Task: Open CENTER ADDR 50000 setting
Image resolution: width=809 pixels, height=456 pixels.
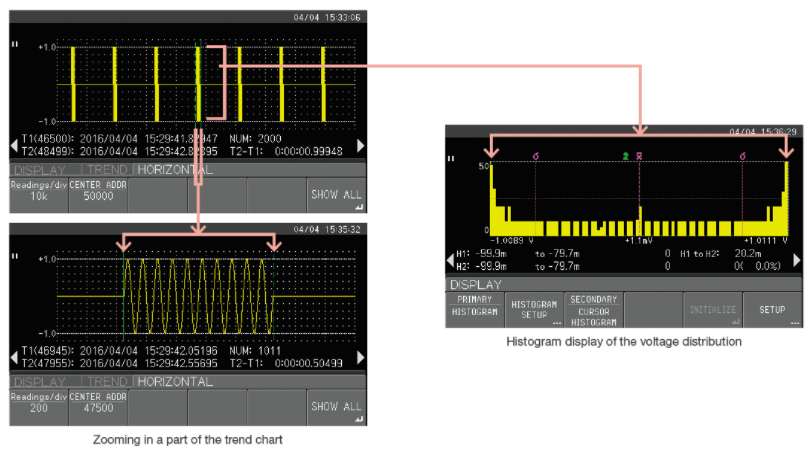Action: pos(98,196)
